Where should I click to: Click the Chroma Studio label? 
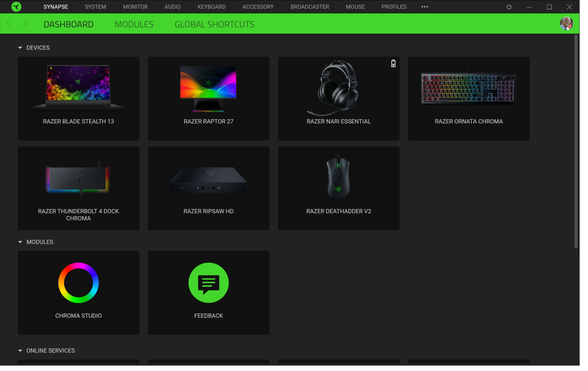coord(78,316)
